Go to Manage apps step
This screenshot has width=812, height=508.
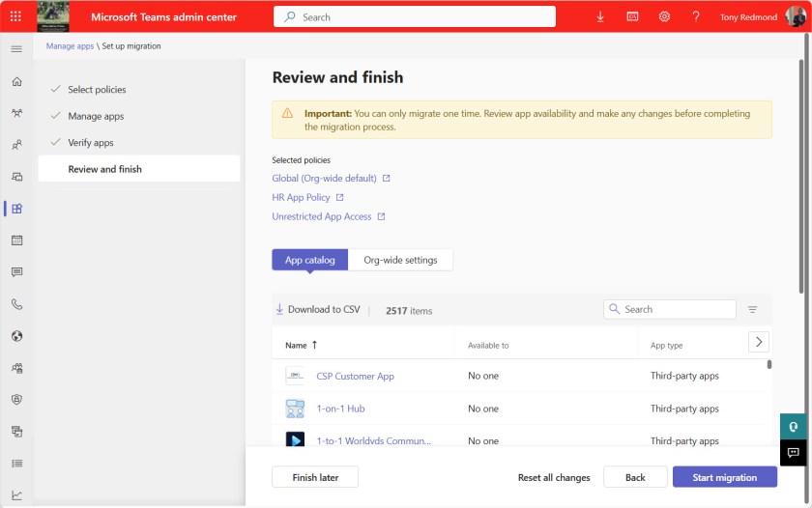96,117
